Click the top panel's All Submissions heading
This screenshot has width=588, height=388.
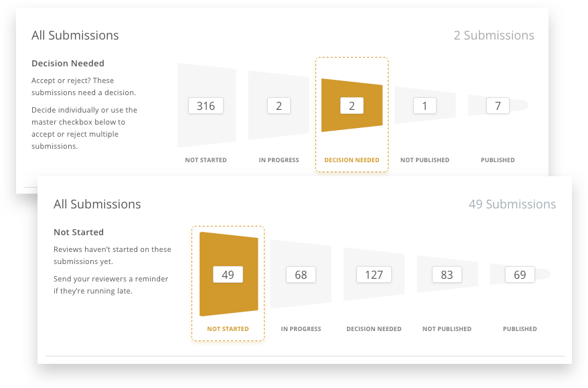pos(75,36)
